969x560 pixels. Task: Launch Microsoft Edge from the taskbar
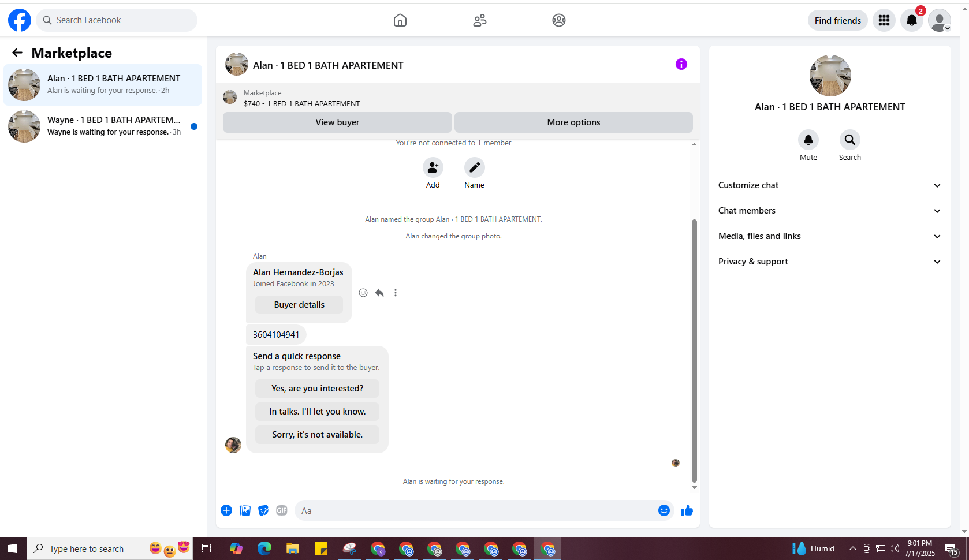coord(264,548)
